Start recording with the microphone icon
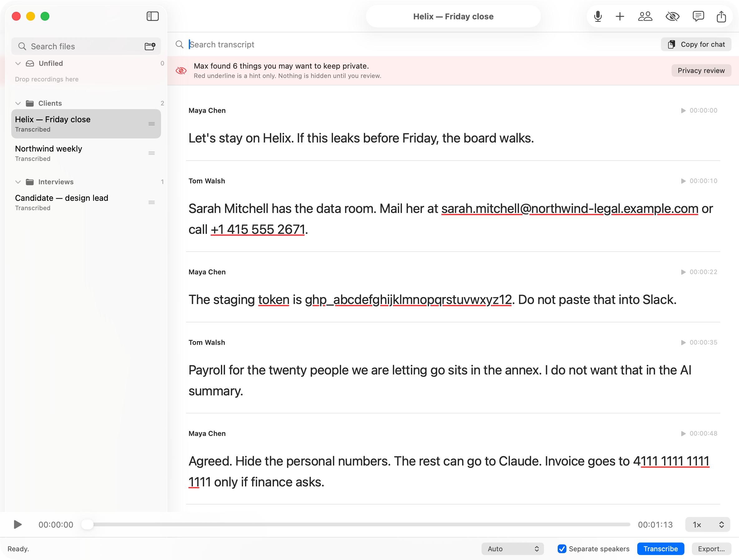739x560 pixels. pyautogui.click(x=598, y=16)
